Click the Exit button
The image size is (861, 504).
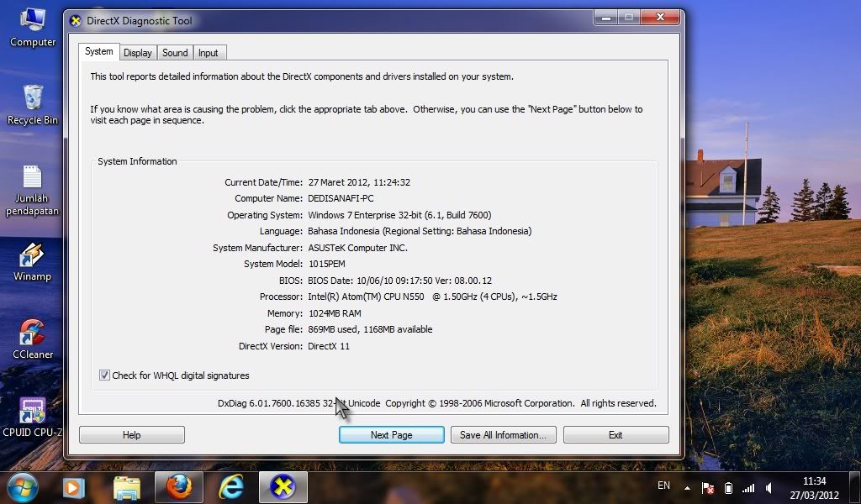615,435
